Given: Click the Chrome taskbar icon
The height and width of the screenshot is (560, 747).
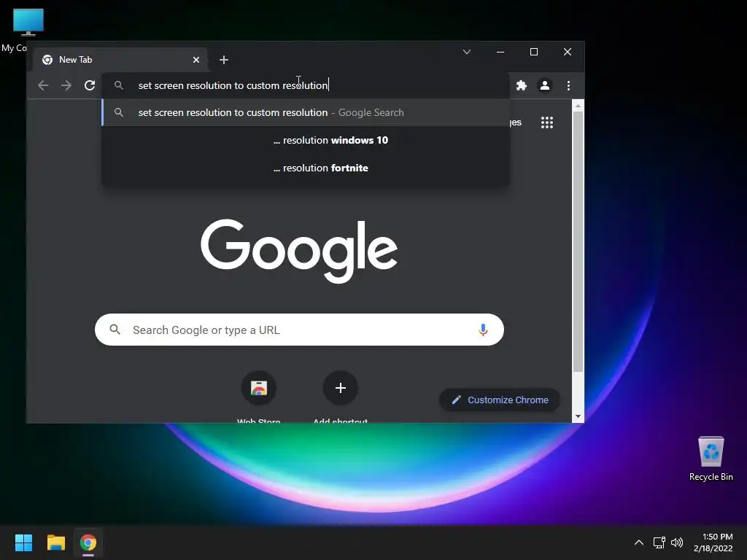Looking at the screenshot, I should 88,542.
